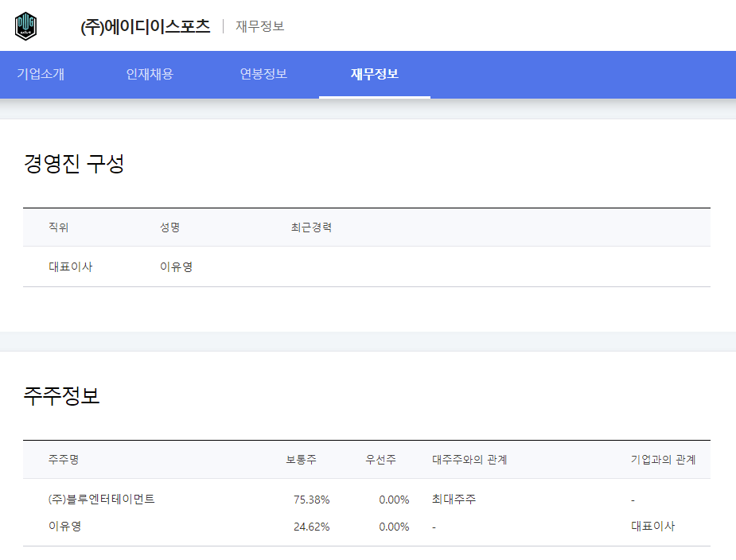
Task: Click the 재무정보 label beside company name
Action: [259, 26]
